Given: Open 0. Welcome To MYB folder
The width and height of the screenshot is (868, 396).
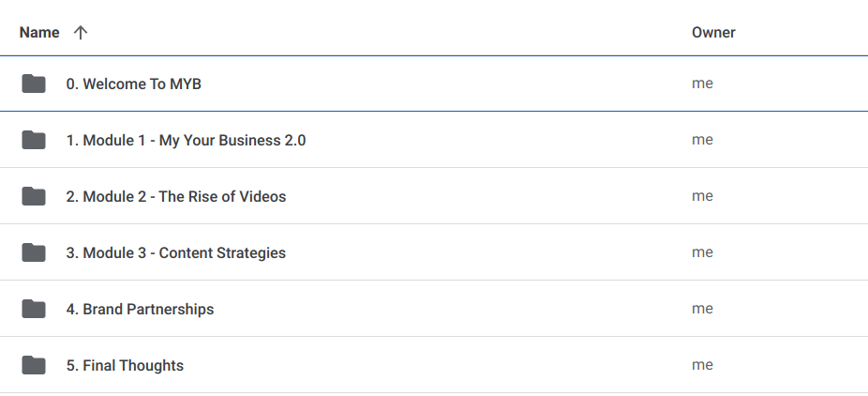Looking at the screenshot, I should point(133,84).
